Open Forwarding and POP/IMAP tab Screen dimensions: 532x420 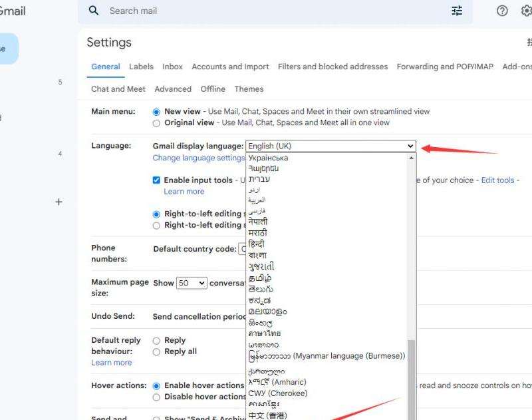[445, 67]
